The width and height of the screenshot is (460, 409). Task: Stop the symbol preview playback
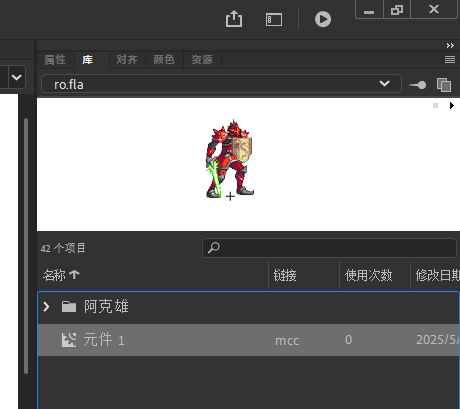435,106
